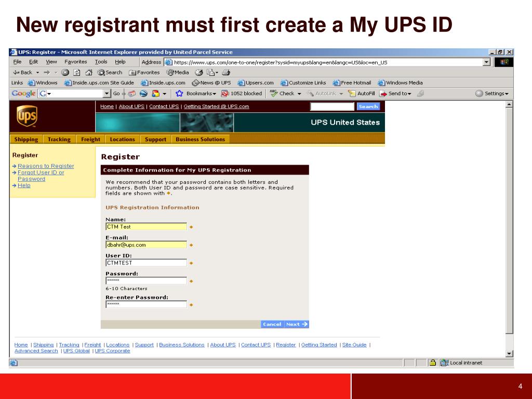Open the Free Hotmail links shortcut
The width and height of the screenshot is (532, 399).
coord(352,83)
